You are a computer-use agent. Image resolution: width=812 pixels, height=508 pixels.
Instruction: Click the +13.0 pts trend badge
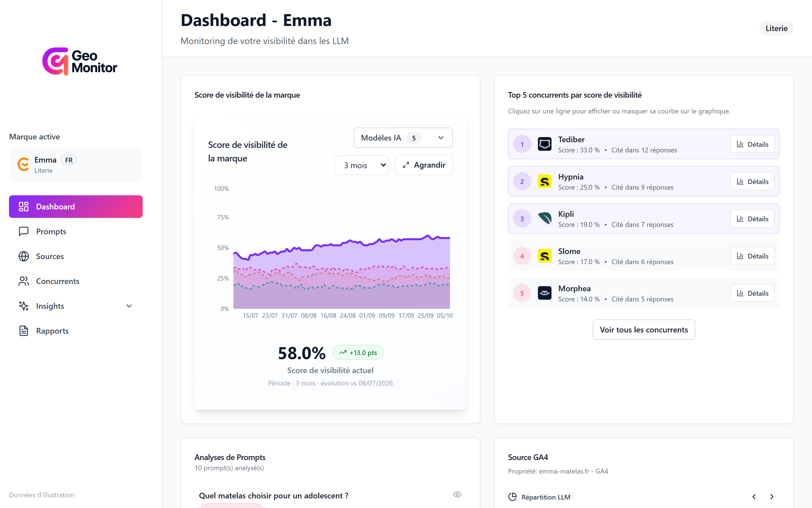pos(358,352)
